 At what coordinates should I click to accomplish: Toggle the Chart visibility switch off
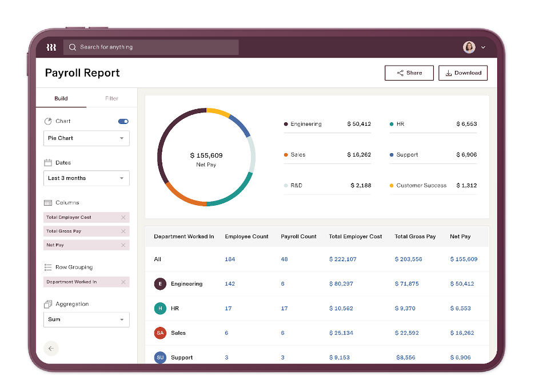pos(123,121)
